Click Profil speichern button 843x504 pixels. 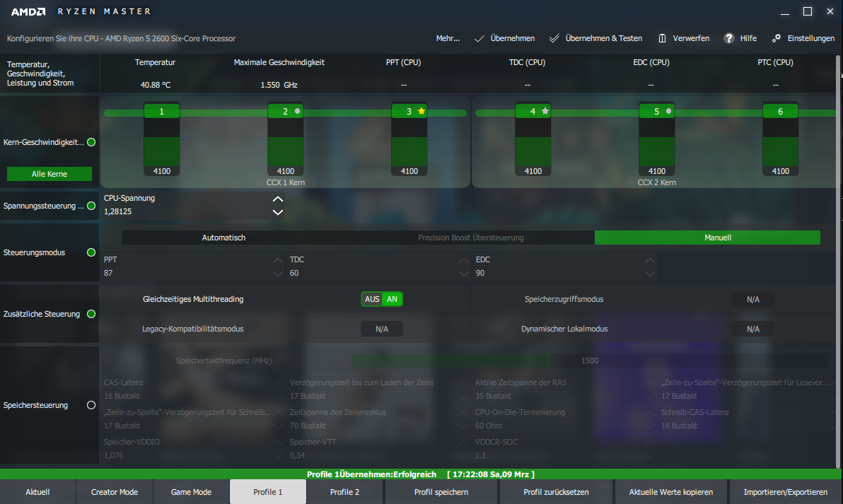[x=441, y=492]
